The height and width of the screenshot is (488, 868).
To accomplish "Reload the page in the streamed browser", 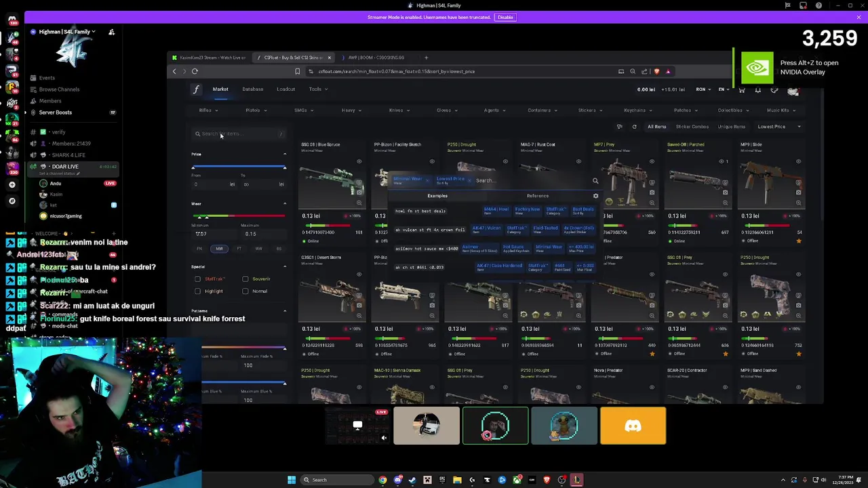I will pyautogui.click(x=195, y=71).
